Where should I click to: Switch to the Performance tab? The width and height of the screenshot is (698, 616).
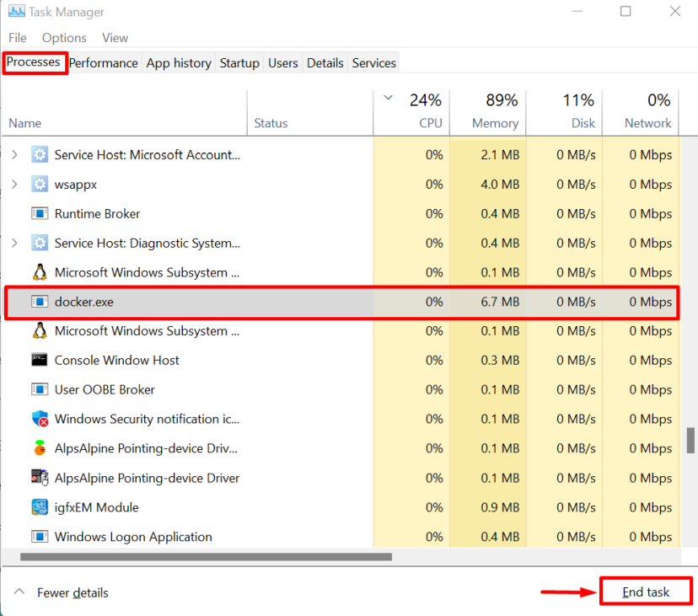pos(103,63)
